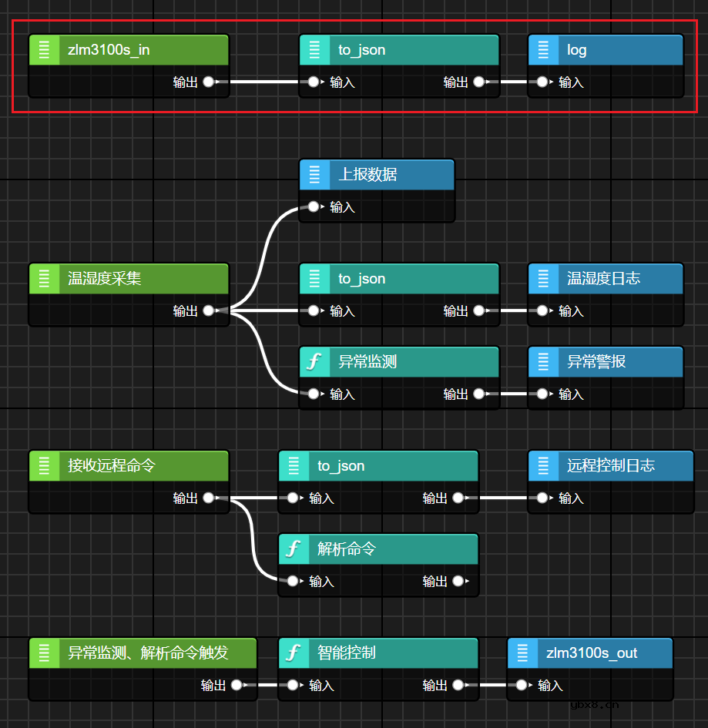Click the function icon on 智能控制 node
The width and height of the screenshot is (708, 728).
pos(294,653)
